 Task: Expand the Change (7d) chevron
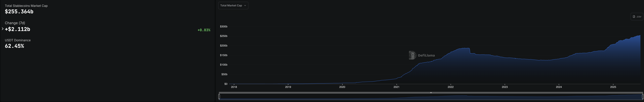pos(3,29)
